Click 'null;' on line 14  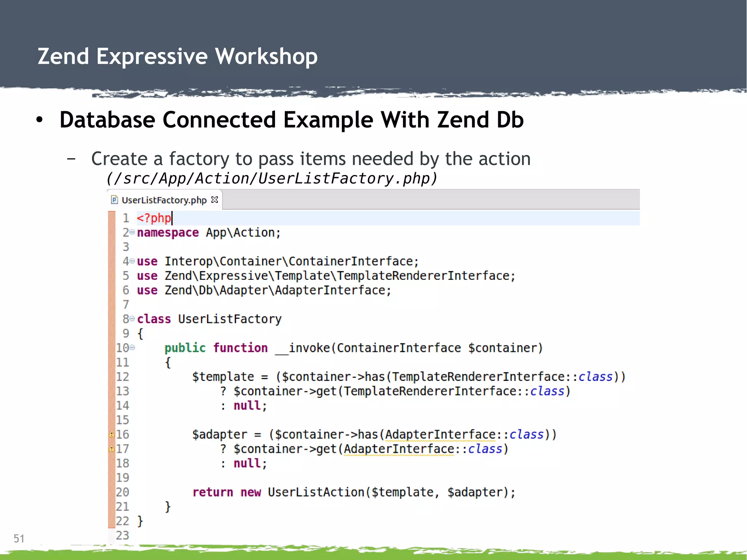click(250, 406)
